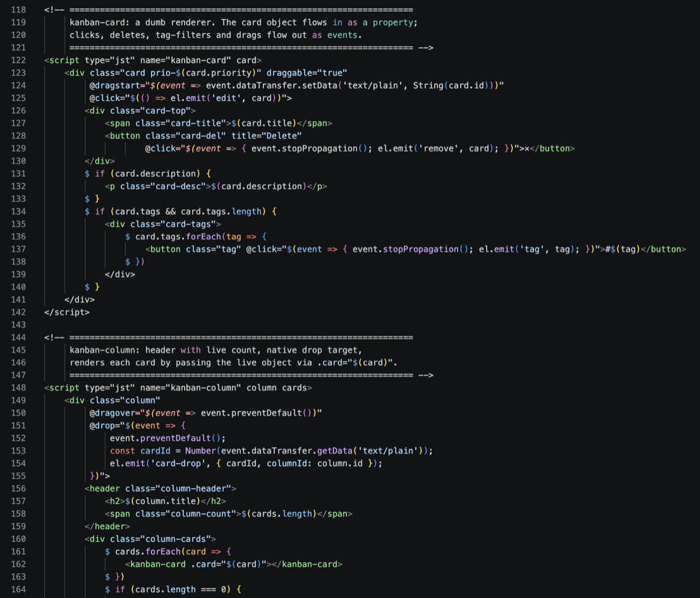
Task: Click the "&&" operator on line 134
Action: [x=171, y=211]
